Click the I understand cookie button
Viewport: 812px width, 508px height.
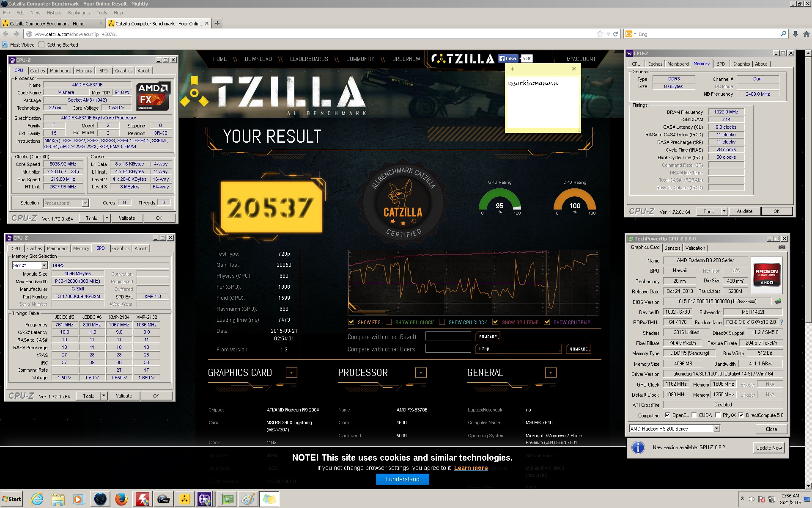402,479
